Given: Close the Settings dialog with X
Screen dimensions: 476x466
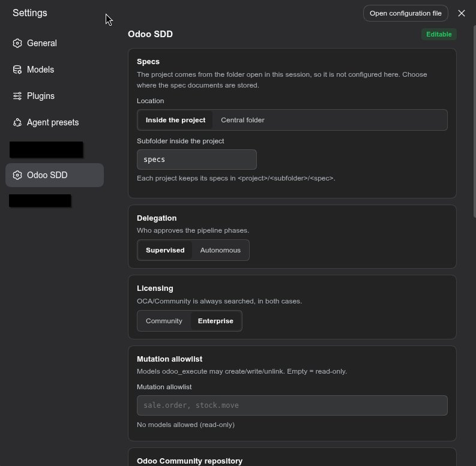Looking at the screenshot, I should pyautogui.click(x=462, y=13).
